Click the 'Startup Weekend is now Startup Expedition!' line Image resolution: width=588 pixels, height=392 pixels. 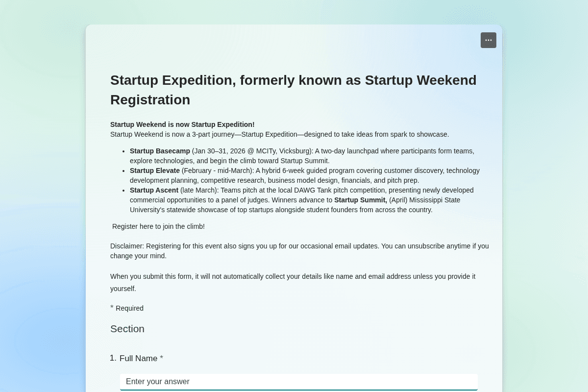coord(182,124)
